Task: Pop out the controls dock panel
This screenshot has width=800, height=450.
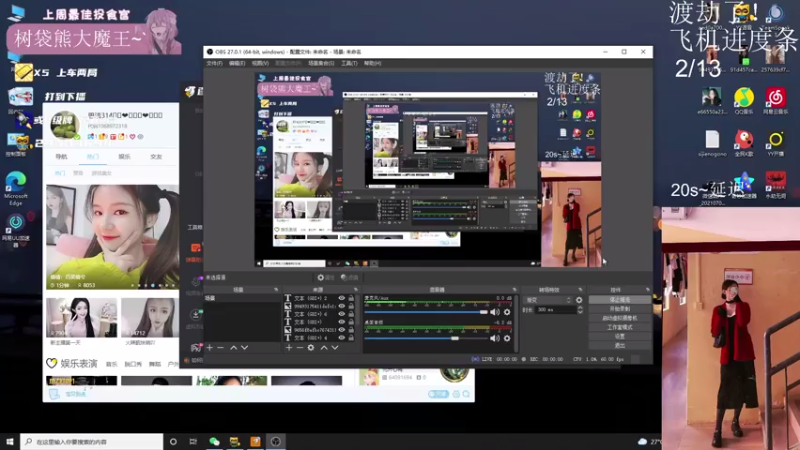Action: coord(647,290)
